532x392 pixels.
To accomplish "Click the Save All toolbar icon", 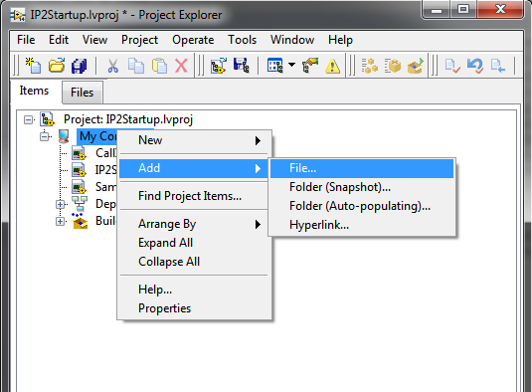I will click(x=79, y=66).
